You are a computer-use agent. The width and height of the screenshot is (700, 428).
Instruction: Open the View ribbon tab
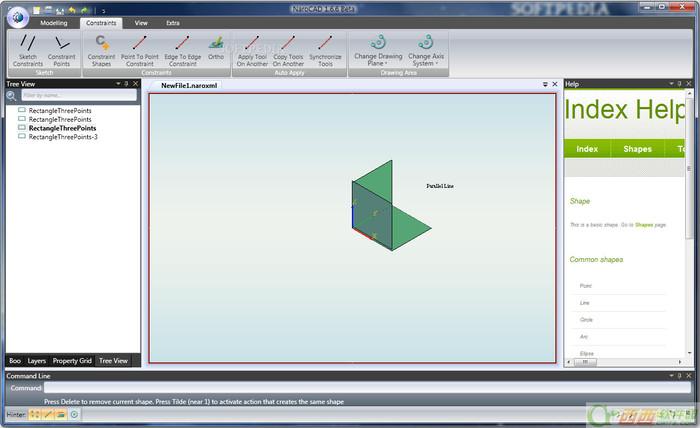click(141, 23)
